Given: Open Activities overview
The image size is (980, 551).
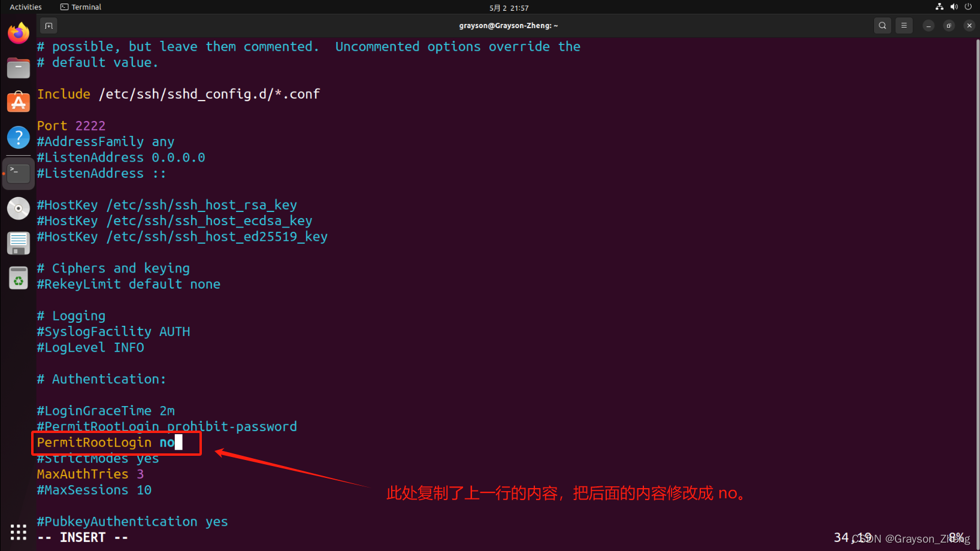Looking at the screenshot, I should tap(26, 7).
